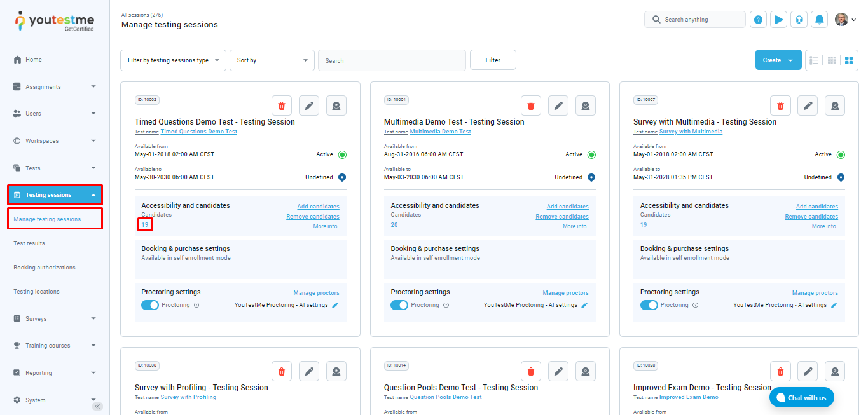Viewport: 868px width, 415px height.
Task: Turn off Proctoring for Survey with Multimedia
Action: 649,305
